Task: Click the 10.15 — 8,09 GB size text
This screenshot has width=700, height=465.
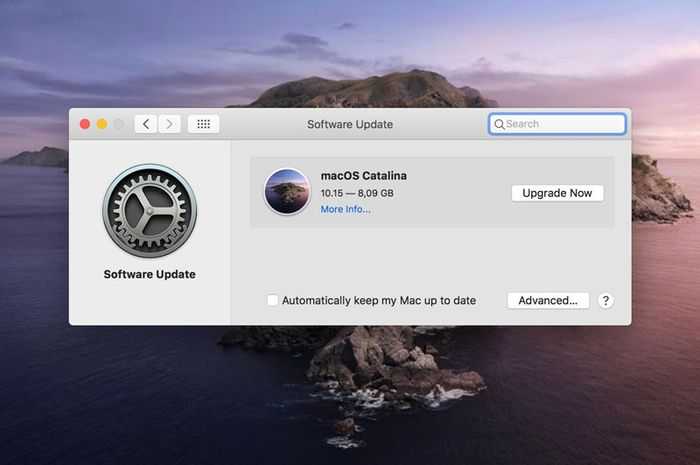Action: coord(357,193)
